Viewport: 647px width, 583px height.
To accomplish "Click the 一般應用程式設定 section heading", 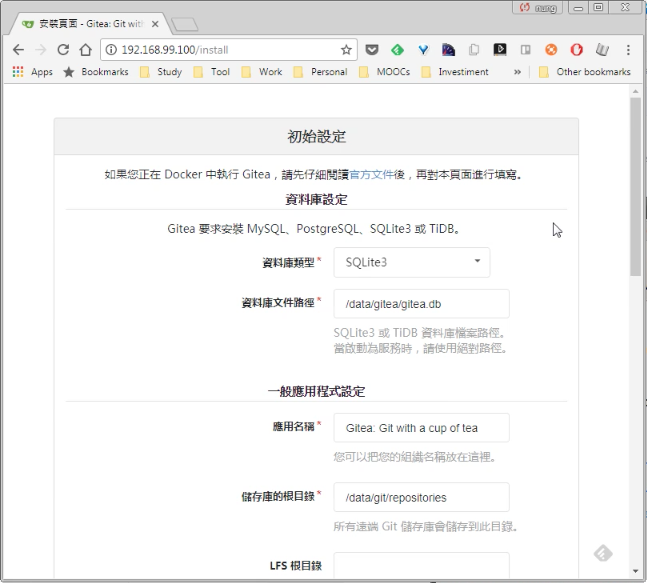I will click(316, 391).
